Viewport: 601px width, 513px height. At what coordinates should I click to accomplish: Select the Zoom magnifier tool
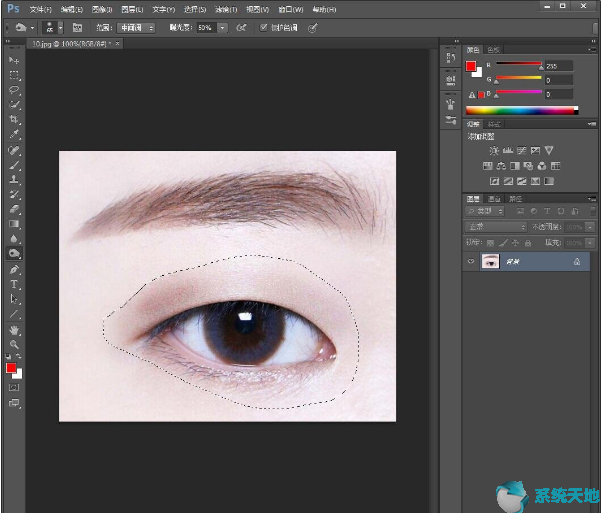15,344
